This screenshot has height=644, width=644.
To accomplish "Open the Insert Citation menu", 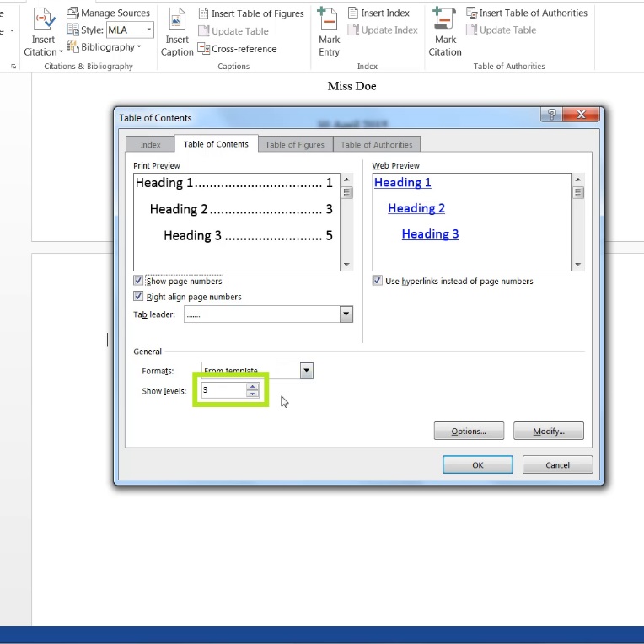I will tap(43, 32).
